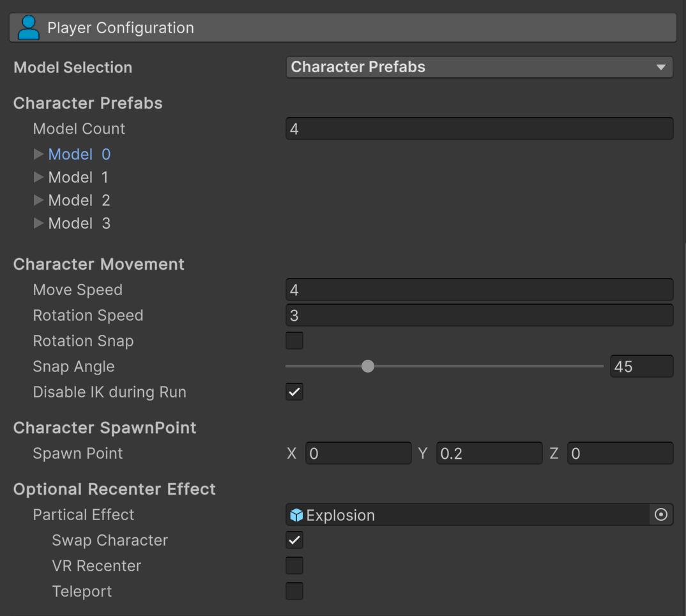Expand the Model 2 foldout arrow
The width and height of the screenshot is (686, 616).
coord(39,200)
